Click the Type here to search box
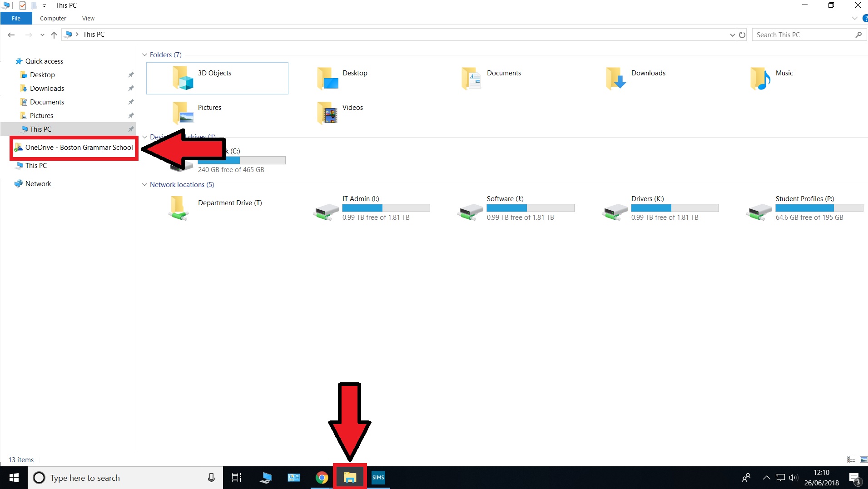Image resolution: width=868 pixels, height=489 pixels. pos(114,478)
